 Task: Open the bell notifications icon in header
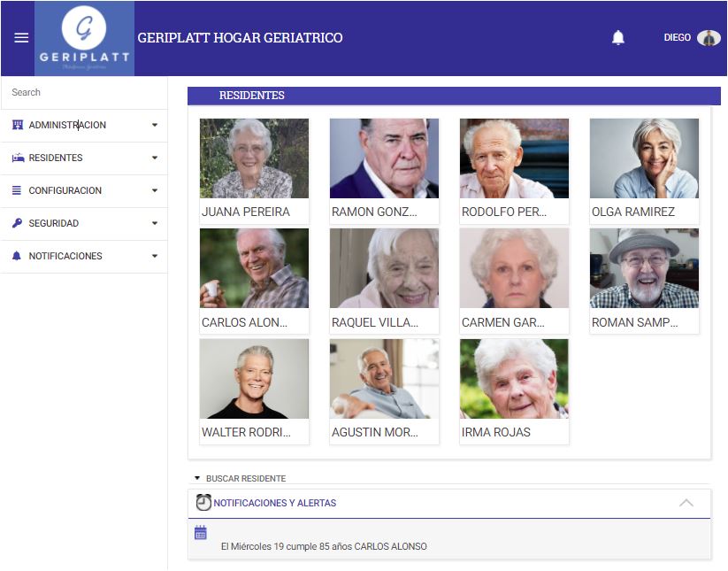coord(618,38)
